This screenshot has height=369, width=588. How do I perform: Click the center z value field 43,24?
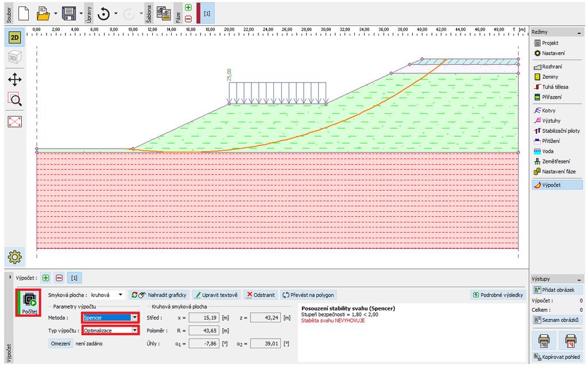[x=265, y=318]
